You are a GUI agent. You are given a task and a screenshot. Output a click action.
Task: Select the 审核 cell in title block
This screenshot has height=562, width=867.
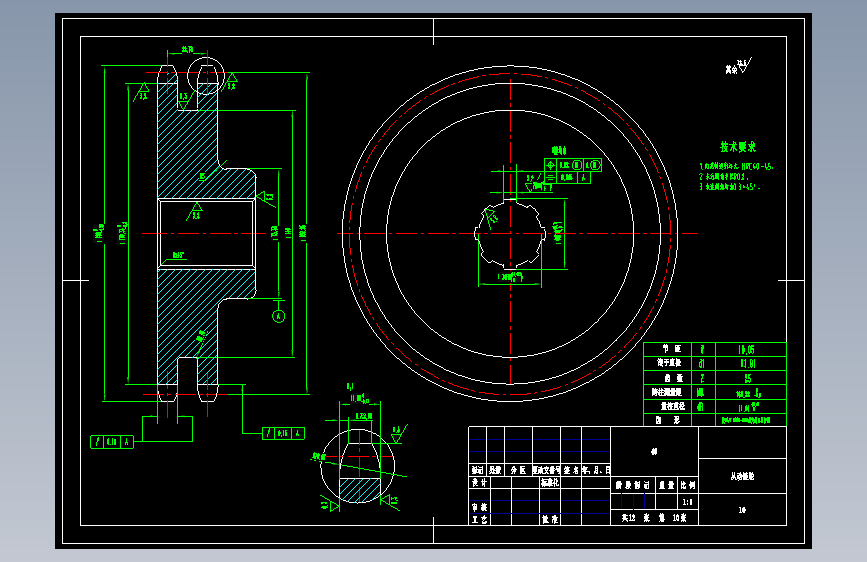click(x=479, y=507)
